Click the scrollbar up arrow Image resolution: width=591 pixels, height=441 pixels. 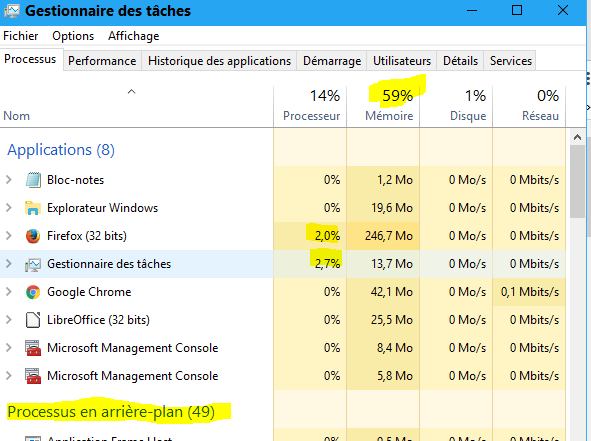click(x=577, y=137)
